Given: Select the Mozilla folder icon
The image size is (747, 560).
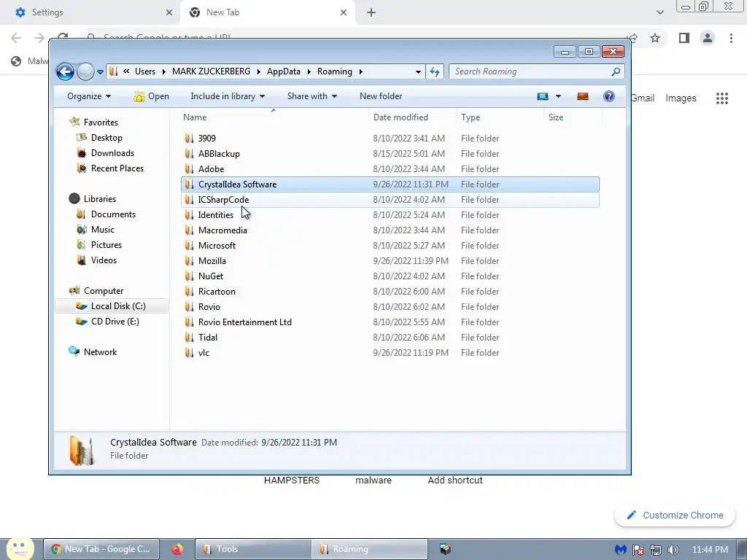Looking at the screenshot, I should pos(189,260).
